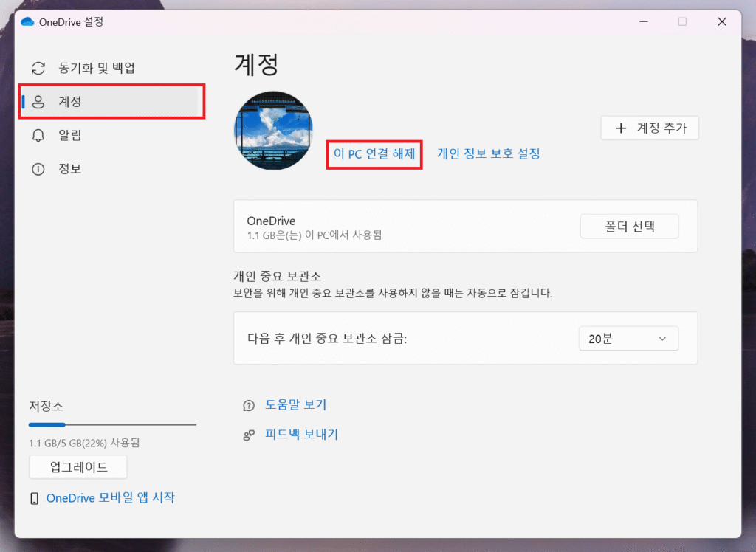Viewport: 756px width, 552px height.
Task: Click the 개인 중요 보관소 heading
Action: [278, 276]
